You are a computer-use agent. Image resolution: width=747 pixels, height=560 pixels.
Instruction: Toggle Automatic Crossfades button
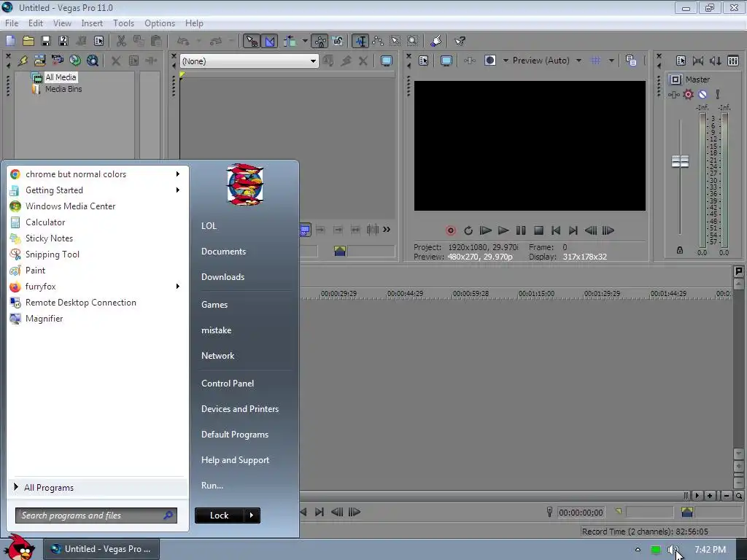click(270, 42)
